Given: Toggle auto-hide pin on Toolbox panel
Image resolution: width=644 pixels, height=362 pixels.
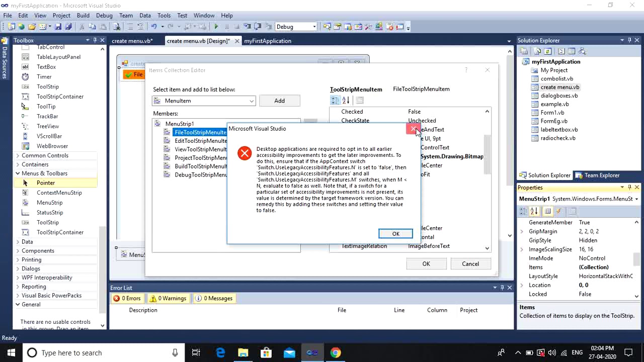Looking at the screenshot, I should pyautogui.click(x=95, y=40).
